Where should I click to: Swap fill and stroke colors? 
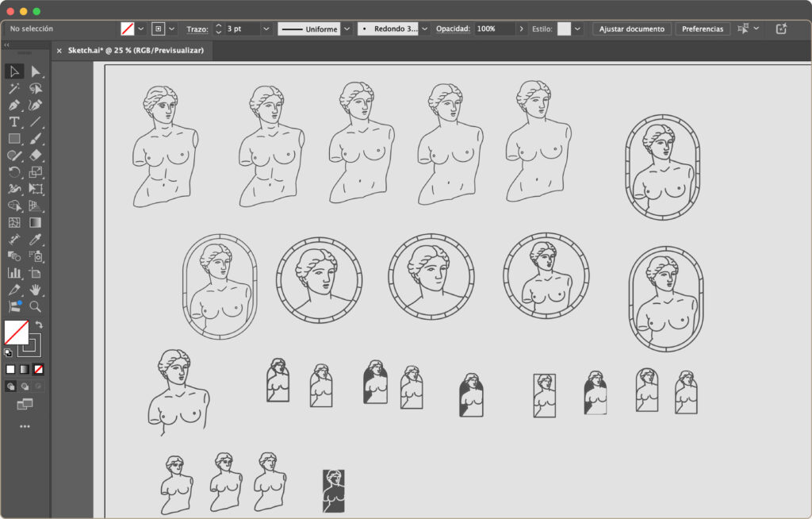tap(39, 325)
